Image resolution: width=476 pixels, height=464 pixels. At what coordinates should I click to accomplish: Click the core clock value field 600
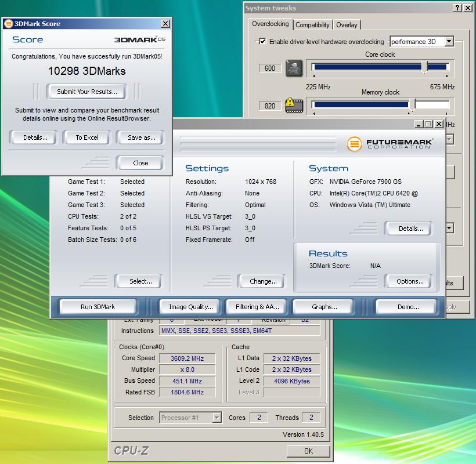pyautogui.click(x=269, y=68)
